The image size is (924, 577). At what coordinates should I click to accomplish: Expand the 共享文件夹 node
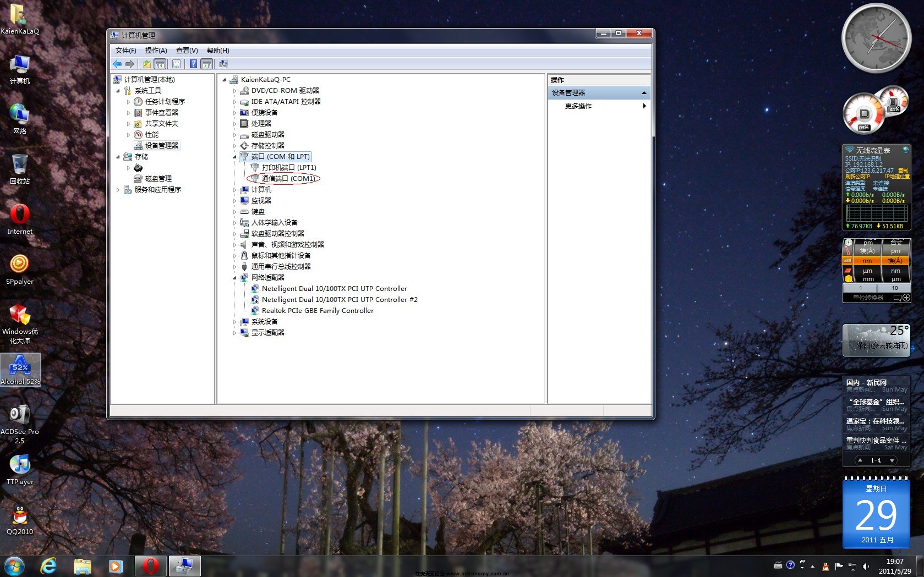click(x=128, y=124)
